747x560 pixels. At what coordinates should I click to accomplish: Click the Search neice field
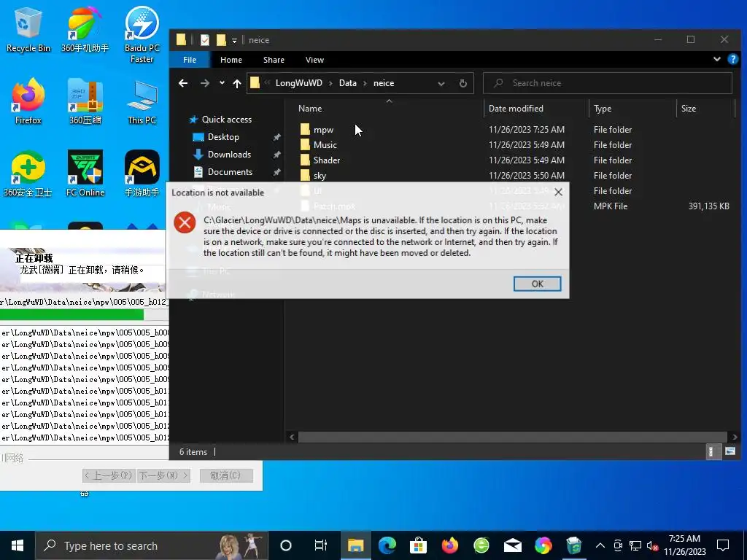(x=608, y=83)
